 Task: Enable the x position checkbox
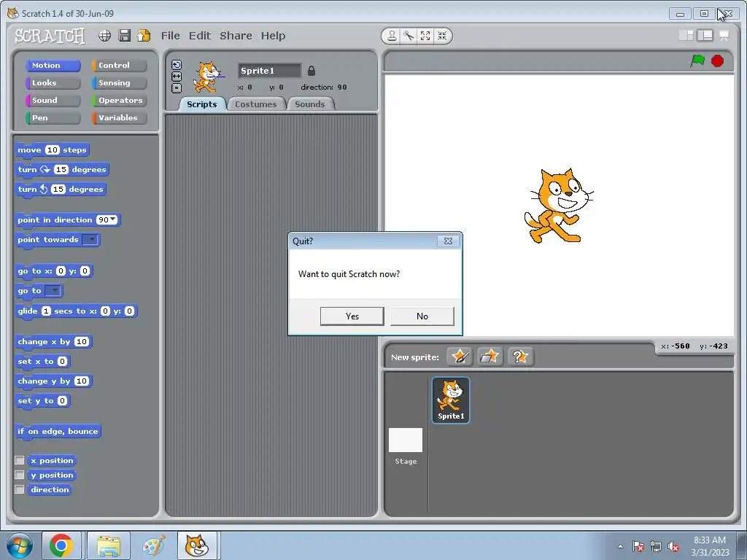[x=20, y=461]
